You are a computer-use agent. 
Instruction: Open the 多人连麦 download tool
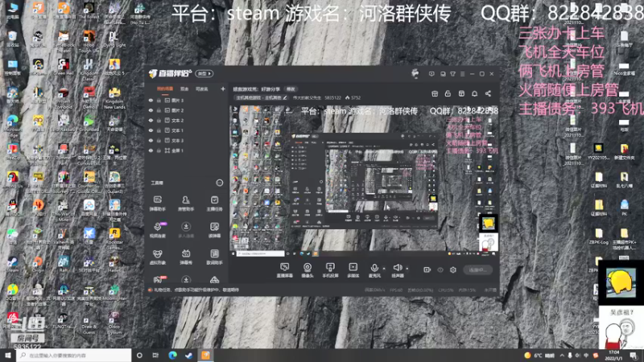pos(186,230)
